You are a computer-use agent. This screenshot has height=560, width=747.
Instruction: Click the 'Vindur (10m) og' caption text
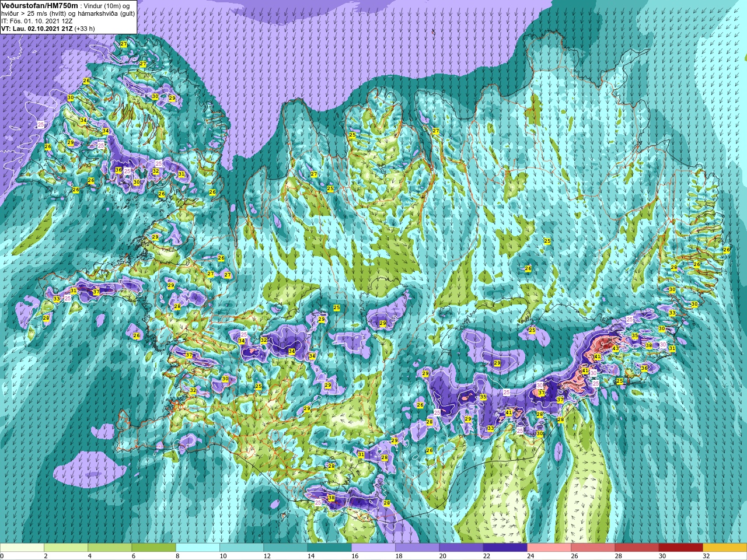click(x=106, y=6)
